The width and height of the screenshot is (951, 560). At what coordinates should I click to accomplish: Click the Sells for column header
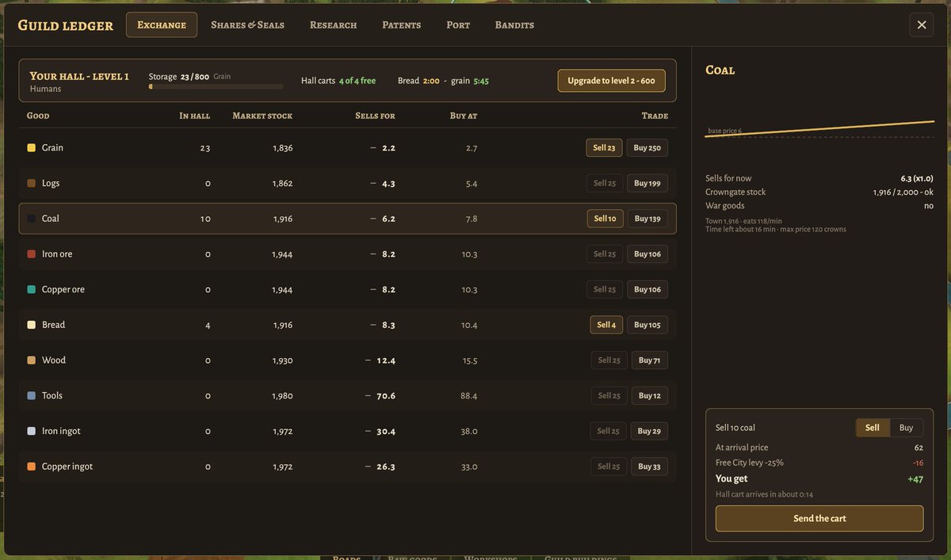pos(375,116)
